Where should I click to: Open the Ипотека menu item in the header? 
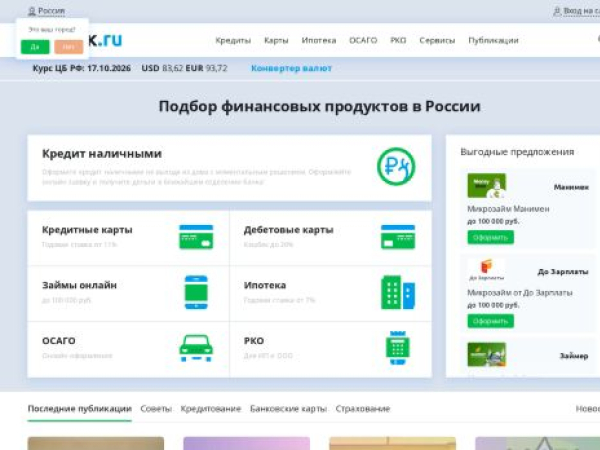point(319,40)
